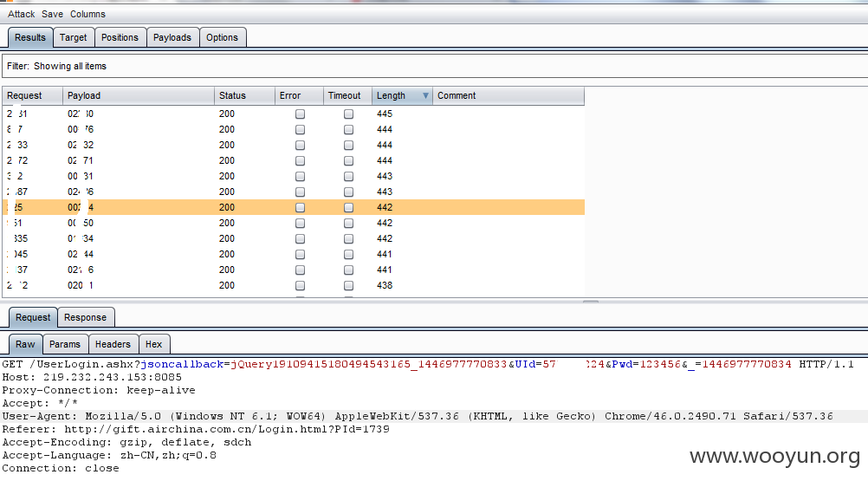Open the Attack menu
Viewport: 868px width, 481px height.
(x=21, y=14)
